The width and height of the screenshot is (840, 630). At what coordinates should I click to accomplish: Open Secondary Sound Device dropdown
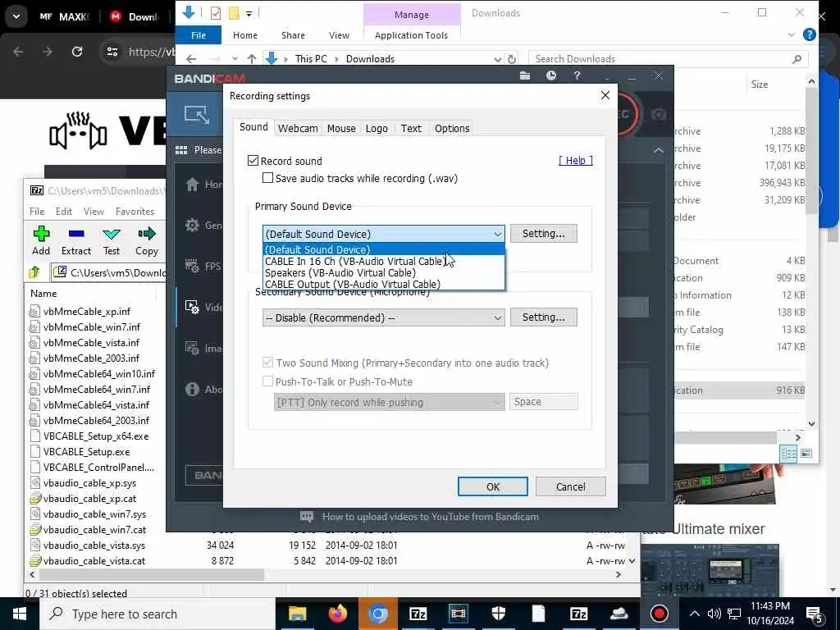coord(384,317)
